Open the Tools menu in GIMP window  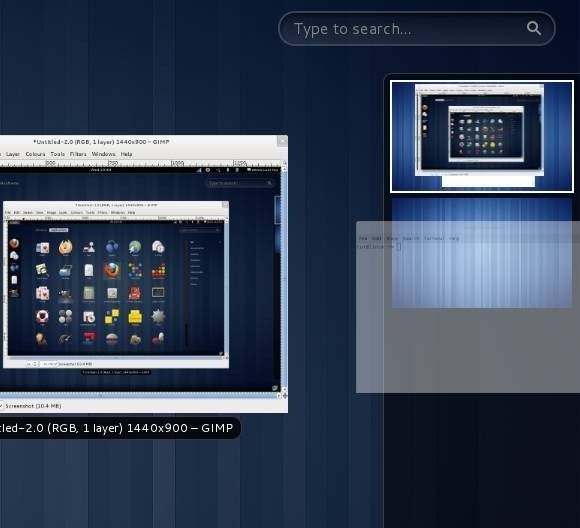pyautogui.click(x=57, y=154)
